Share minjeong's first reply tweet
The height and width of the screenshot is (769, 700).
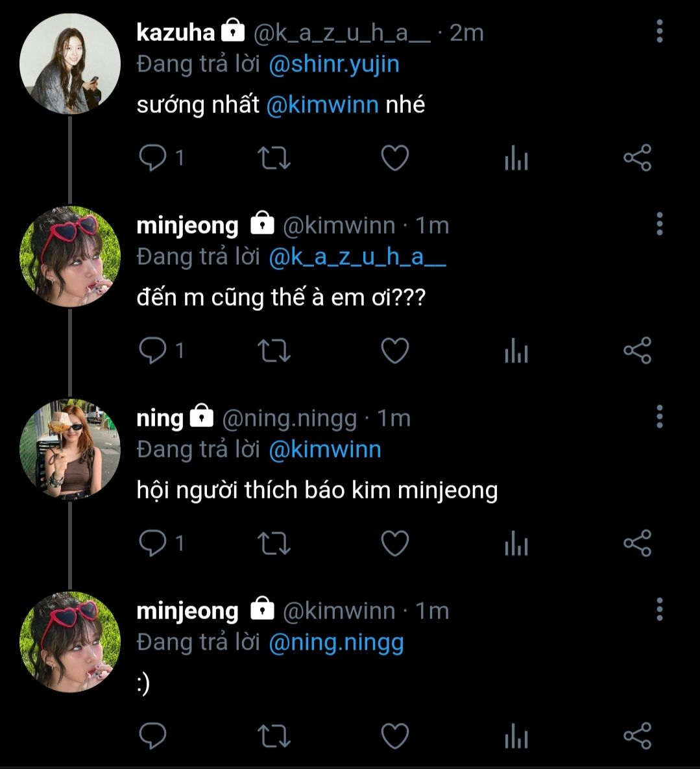point(637,350)
